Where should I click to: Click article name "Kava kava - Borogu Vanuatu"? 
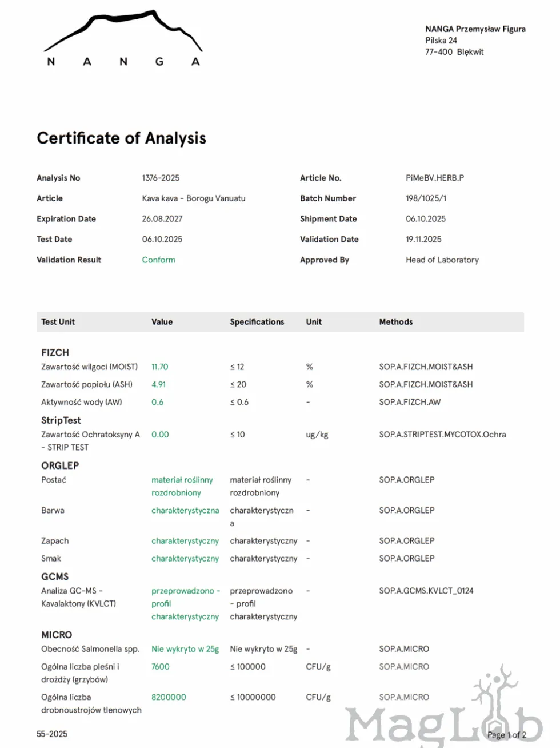[x=194, y=198]
